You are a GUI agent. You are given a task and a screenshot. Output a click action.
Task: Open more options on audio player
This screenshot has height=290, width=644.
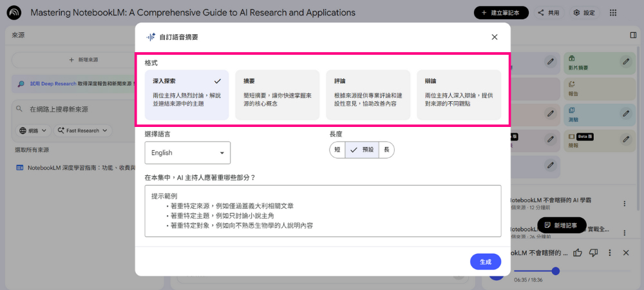tap(609, 253)
